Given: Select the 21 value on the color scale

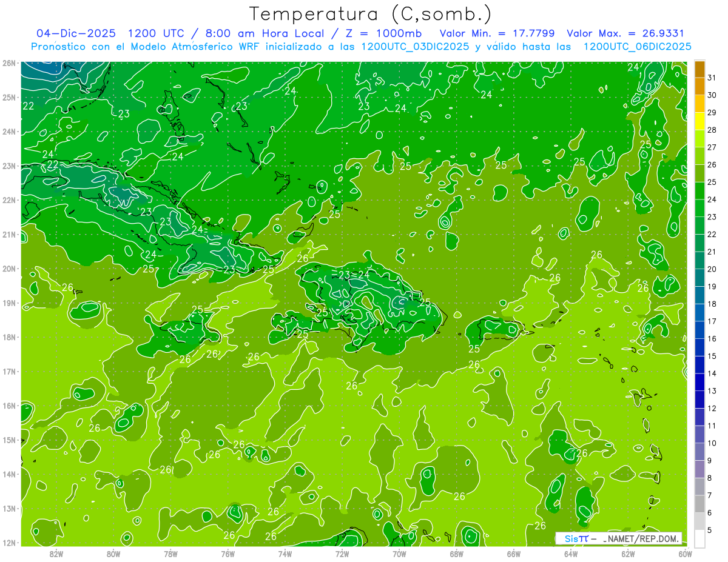Looking at the screenshot, I should (712, 252).
